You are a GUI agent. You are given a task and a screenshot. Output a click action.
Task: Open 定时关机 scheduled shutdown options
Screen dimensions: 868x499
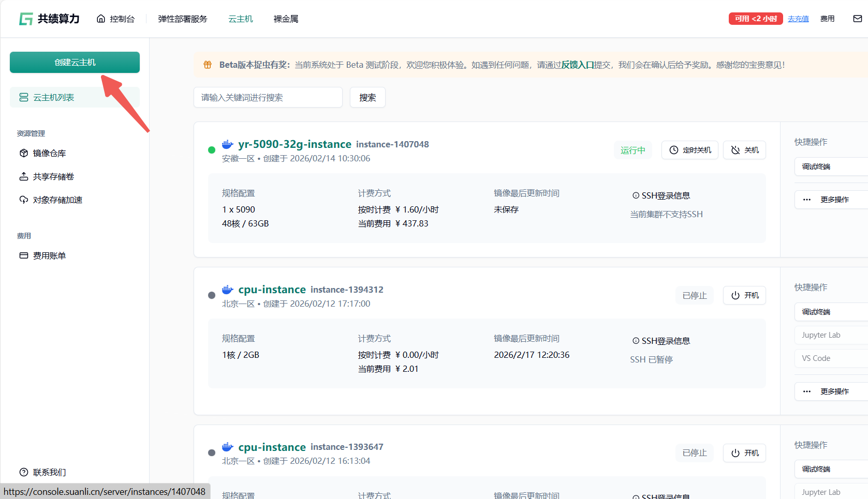click(x=689, y=150)
